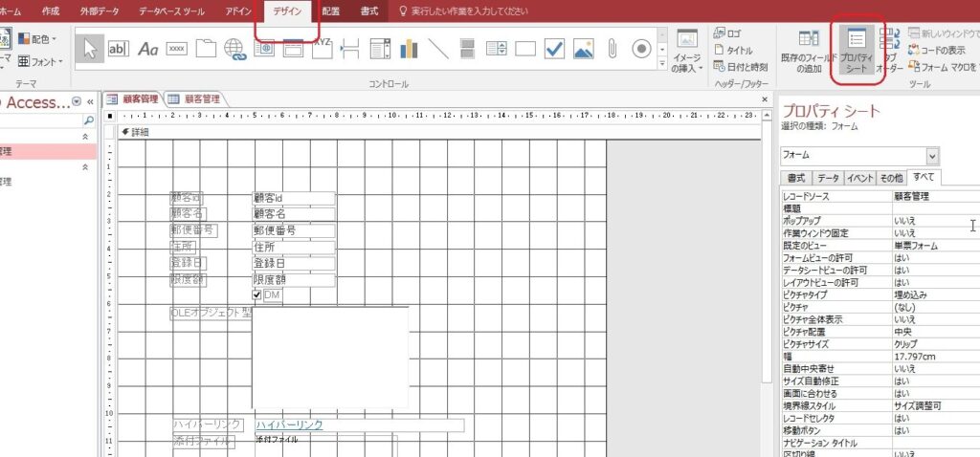Toggle the DM checkbox on the form
The height and width of the screenshot is (457, 980).
(x=256, y=296)
